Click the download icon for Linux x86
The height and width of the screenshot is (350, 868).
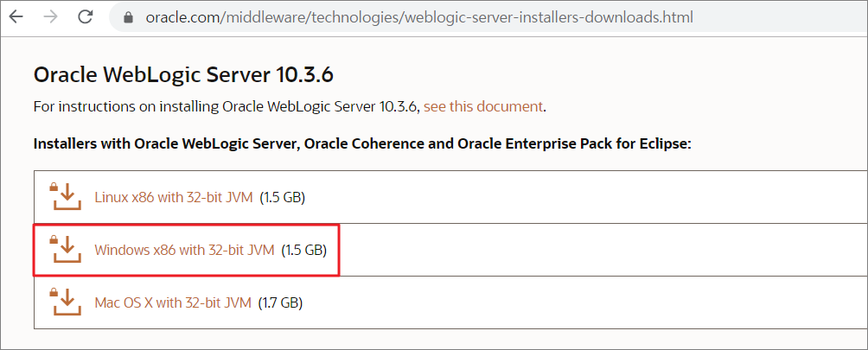[x=67, y=197]
